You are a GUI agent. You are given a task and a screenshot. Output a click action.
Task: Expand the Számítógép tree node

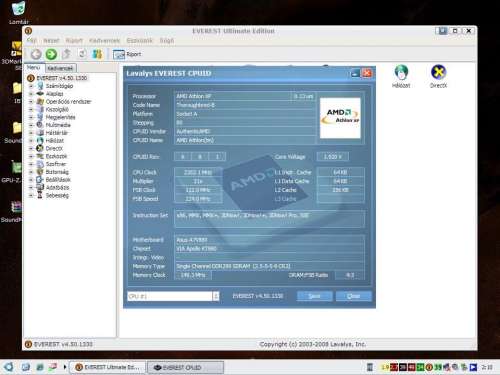point(31,86)
